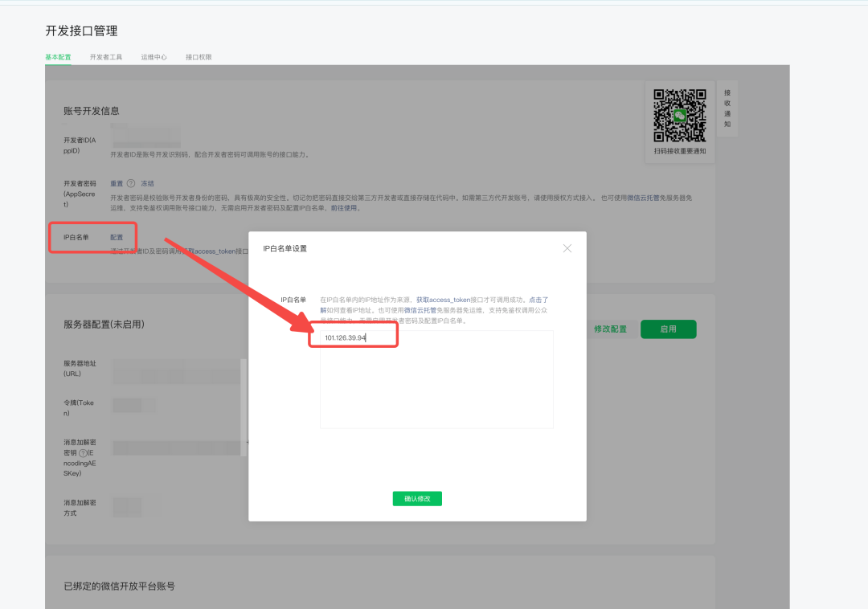Click the 接收通知 side tab
This screenshot has width=868, height=609.
pyautogui.click(x=727, y=108)
